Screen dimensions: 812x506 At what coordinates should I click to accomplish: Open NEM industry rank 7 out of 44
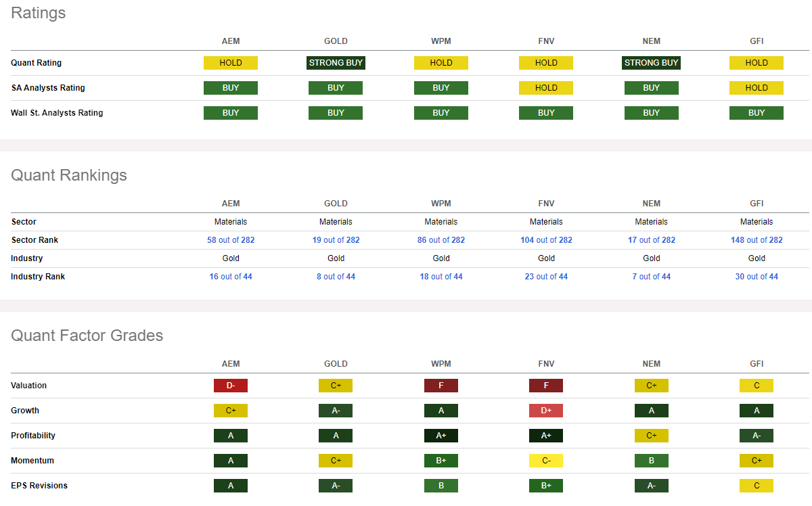pos(652,277)
